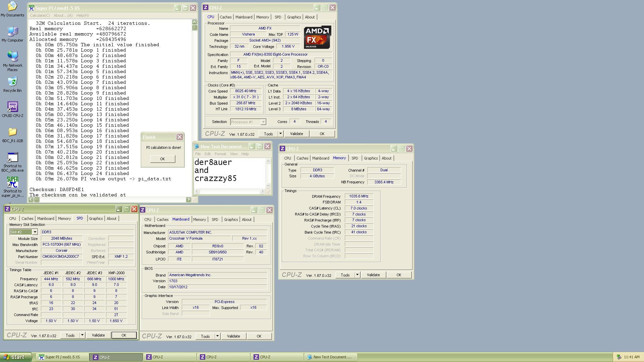Screen dimensions: 644x362
Task: Click the system tray network icon
Action: 619,357
